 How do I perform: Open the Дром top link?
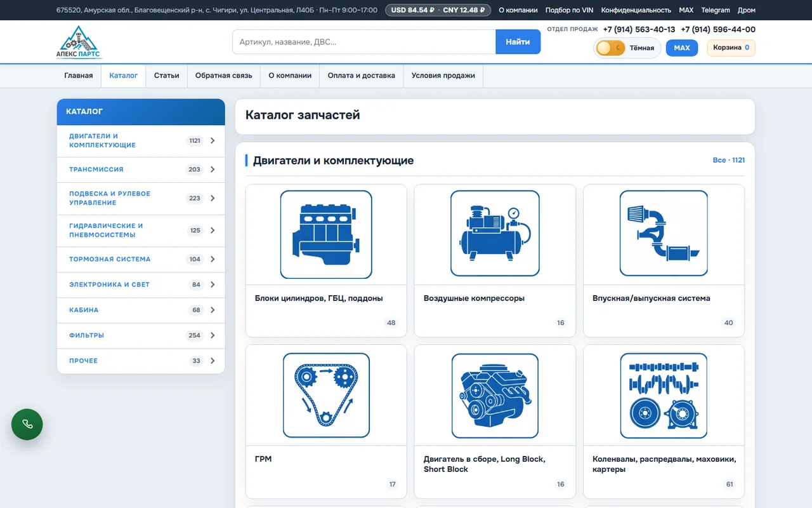(747, 10)
